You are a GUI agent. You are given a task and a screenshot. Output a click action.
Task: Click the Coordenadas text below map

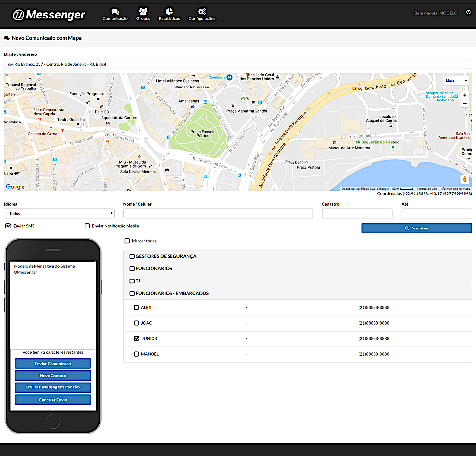point(425,194)
